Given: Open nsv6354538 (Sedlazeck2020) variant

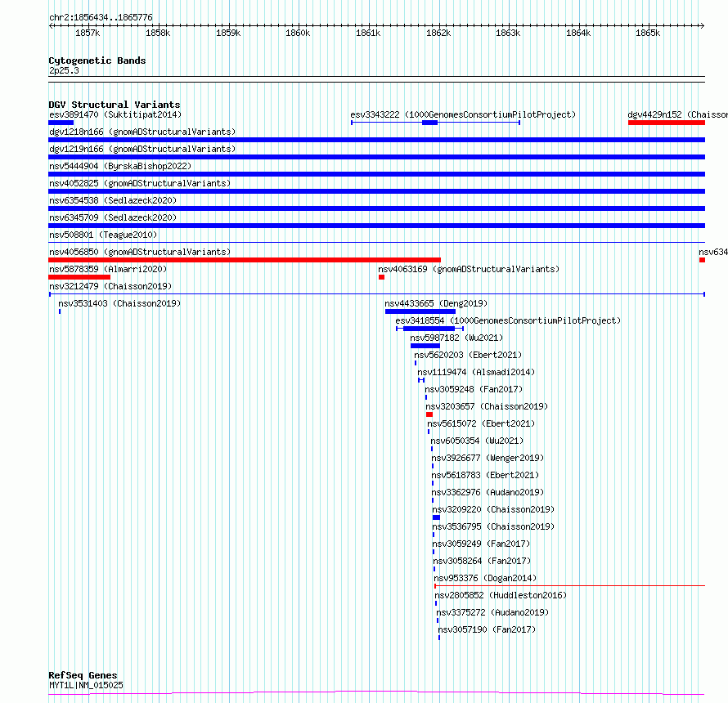Looking at the screenshot, I should 113,200.
